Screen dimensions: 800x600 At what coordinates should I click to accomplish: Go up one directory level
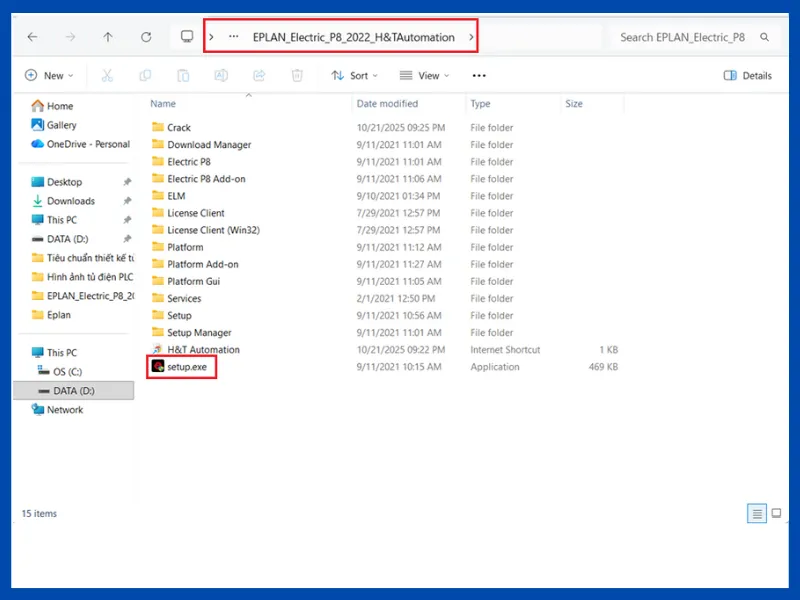[108, 37]
